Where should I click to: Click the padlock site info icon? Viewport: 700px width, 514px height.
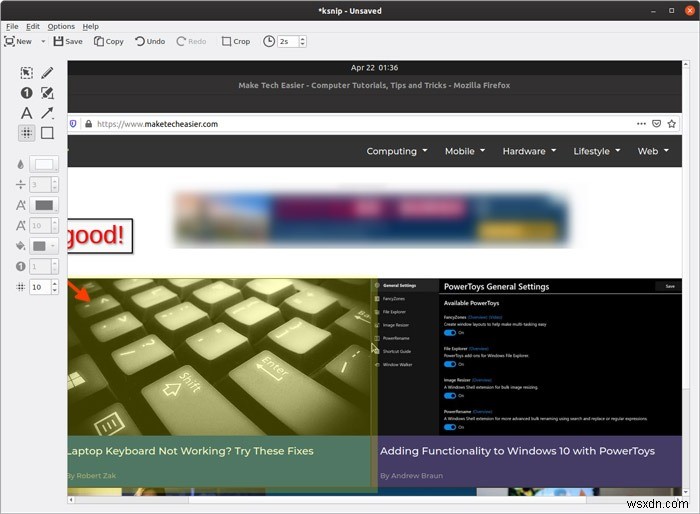(x=88, y=124)
